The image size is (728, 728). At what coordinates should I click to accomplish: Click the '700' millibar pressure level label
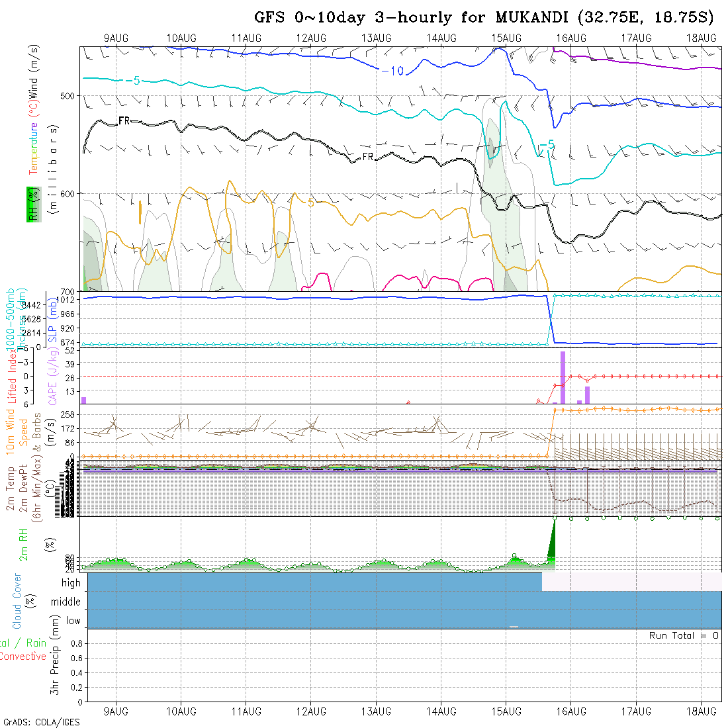(68, 292)
